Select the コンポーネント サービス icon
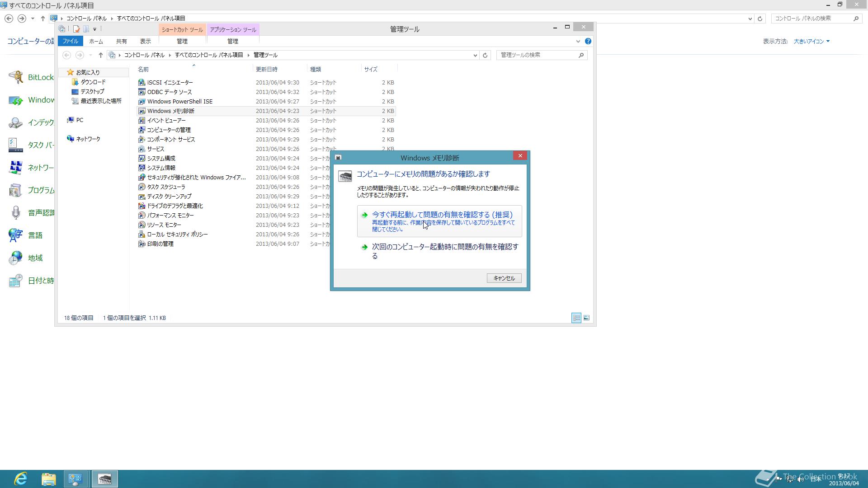Screen dimensions: 868x488 pyautogui.click(x=142, y=140)
